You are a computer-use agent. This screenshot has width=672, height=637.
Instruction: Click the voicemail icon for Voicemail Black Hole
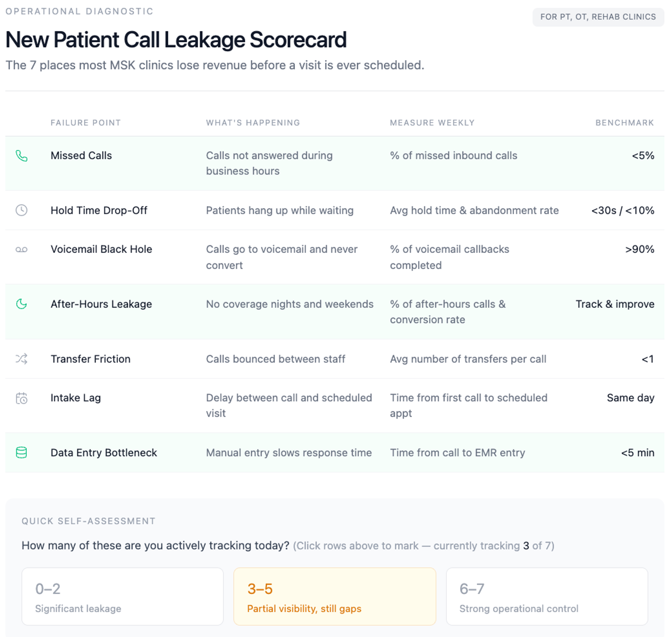22,250
